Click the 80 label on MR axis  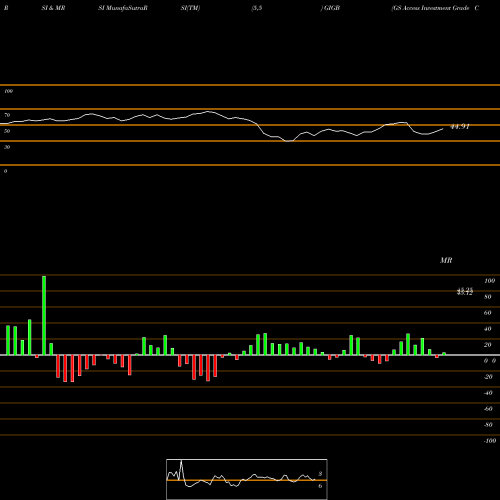pyautogui.click(x=488, y=297)
